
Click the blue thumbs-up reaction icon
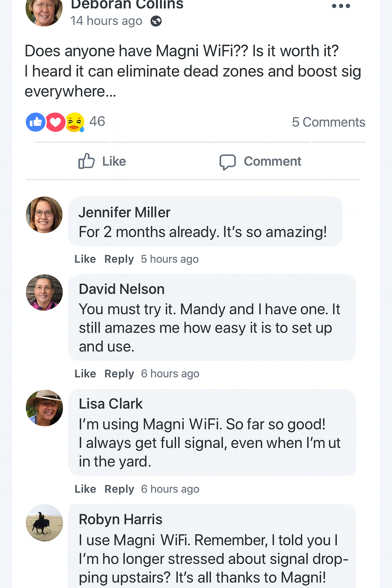pos(36,122)
